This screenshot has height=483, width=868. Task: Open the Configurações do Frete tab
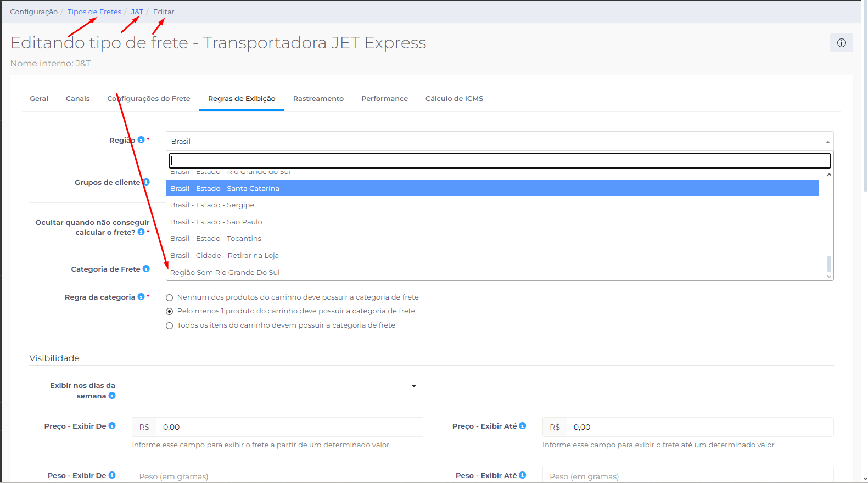[x=149, y=99]
